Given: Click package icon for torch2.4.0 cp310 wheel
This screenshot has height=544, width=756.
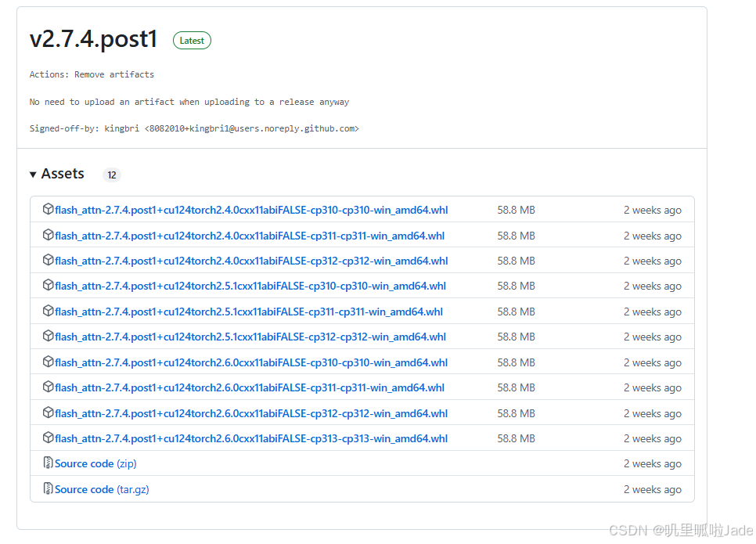Looking at the screenshot, I should [48, 209].
